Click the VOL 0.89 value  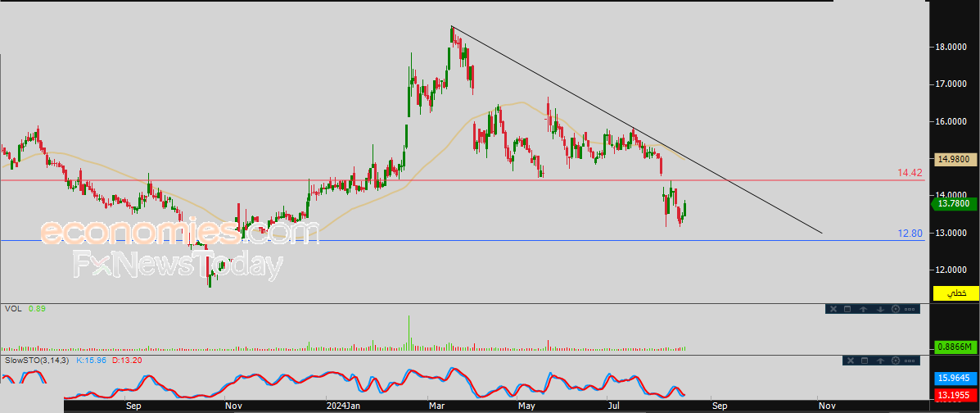36,308
